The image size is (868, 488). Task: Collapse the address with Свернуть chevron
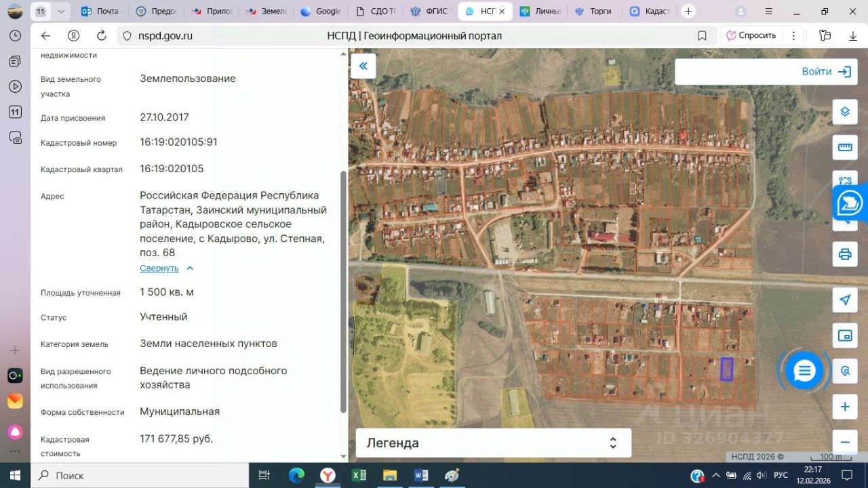pyautogui.click(x=190, y=268)
